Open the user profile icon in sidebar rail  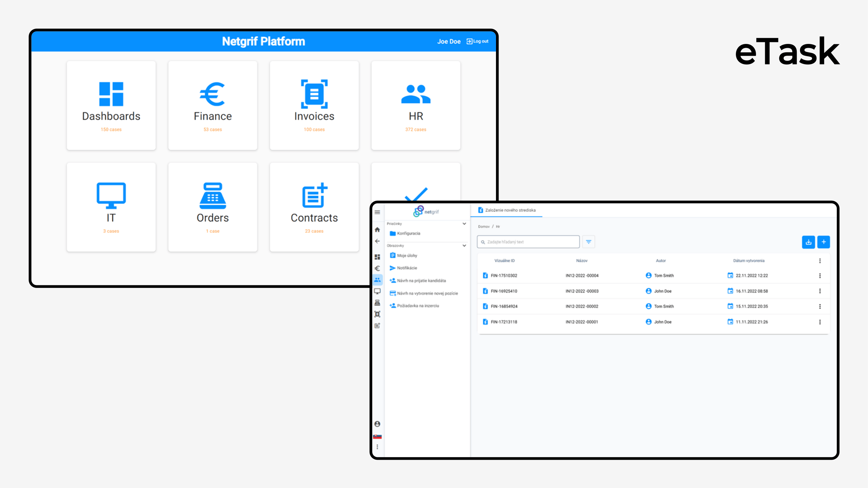tap(378, 424)
